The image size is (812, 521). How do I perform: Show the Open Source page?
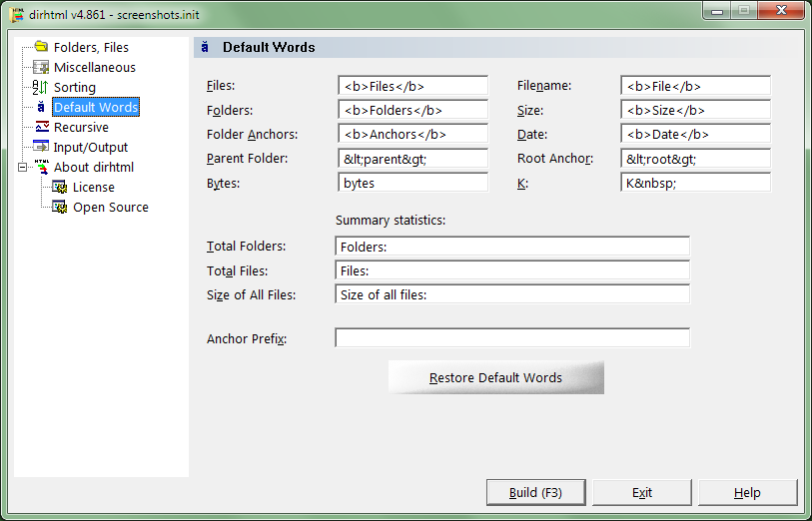111,207
